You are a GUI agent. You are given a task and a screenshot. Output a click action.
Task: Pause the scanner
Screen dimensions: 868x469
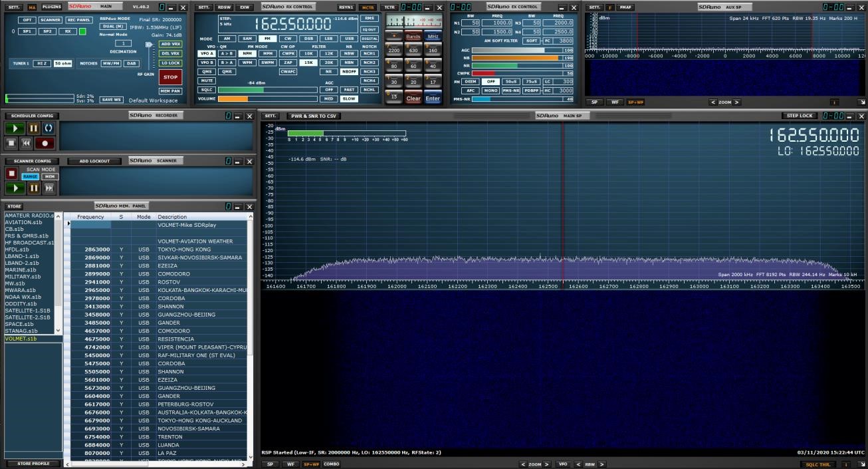coord(33,188)
